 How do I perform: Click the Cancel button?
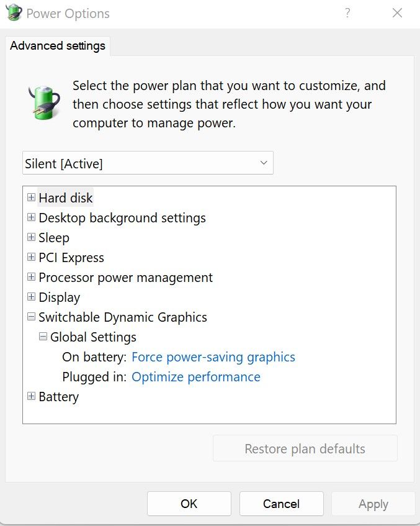click(x=281, y=504)
